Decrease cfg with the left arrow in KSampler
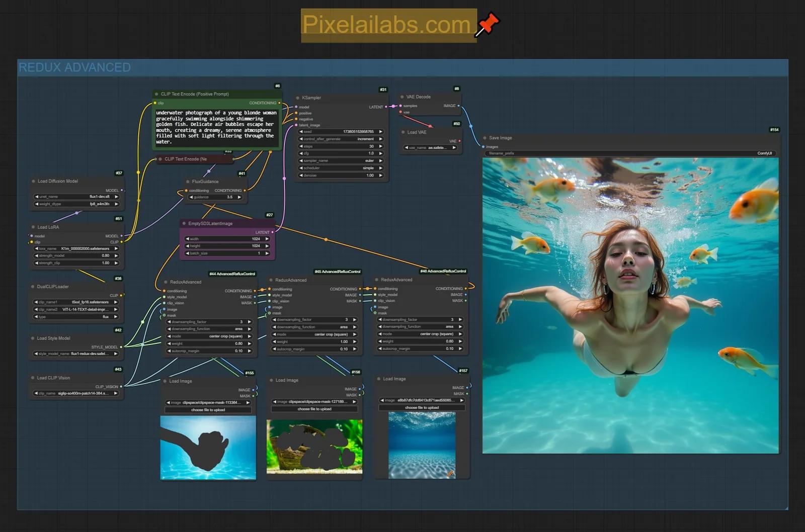 click(301, 153)
